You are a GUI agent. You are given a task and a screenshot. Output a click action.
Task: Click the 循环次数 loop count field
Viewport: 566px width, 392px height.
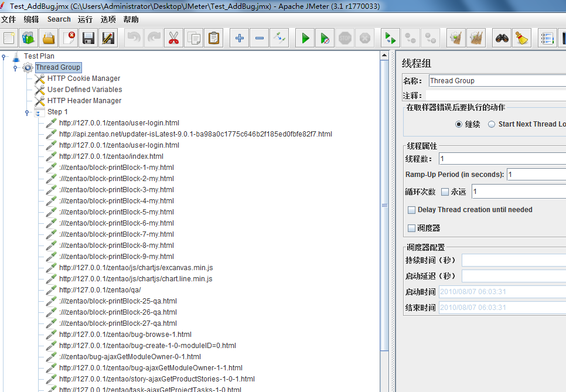pos(519,192)
